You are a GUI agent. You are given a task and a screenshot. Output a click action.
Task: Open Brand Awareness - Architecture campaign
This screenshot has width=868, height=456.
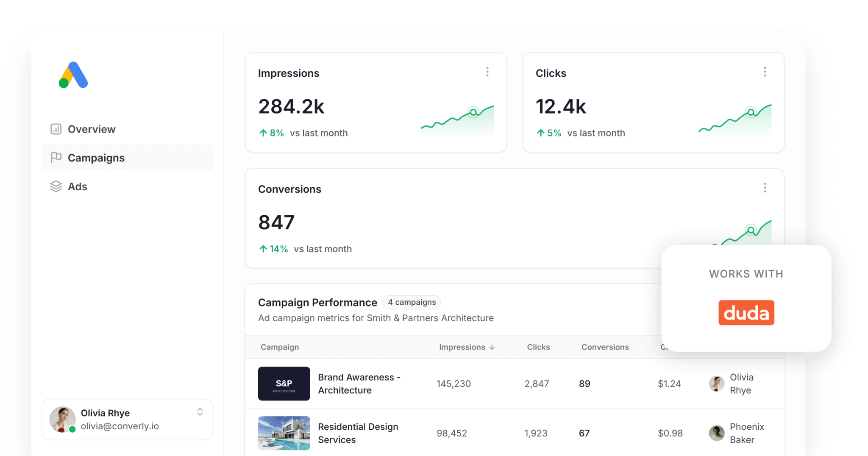point(359,384)
